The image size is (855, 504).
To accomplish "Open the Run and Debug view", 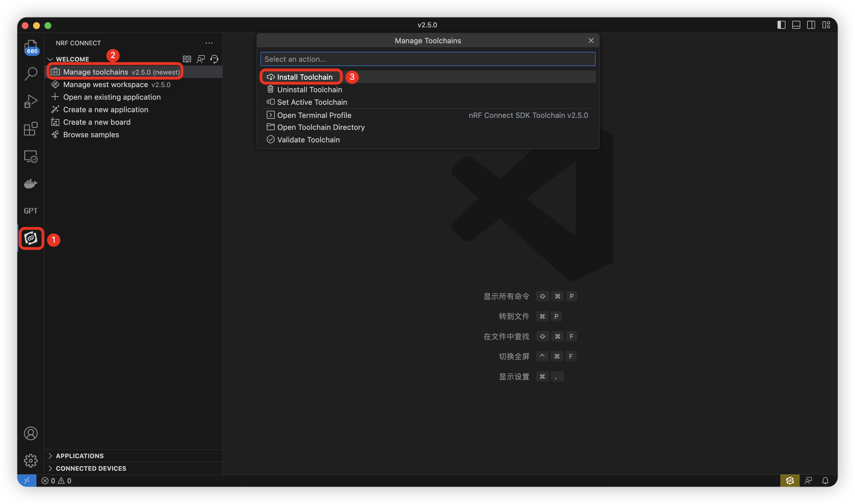I will (x=31, y=102).
